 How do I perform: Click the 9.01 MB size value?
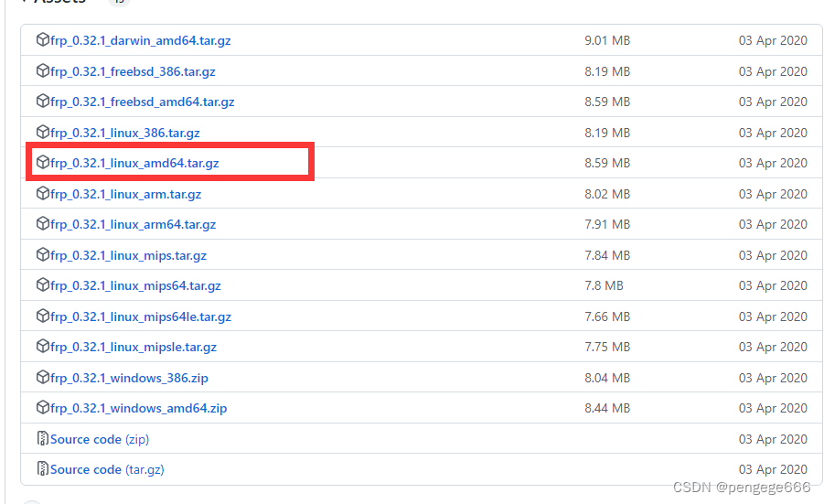pyautogui.click(x=607, y=40)
